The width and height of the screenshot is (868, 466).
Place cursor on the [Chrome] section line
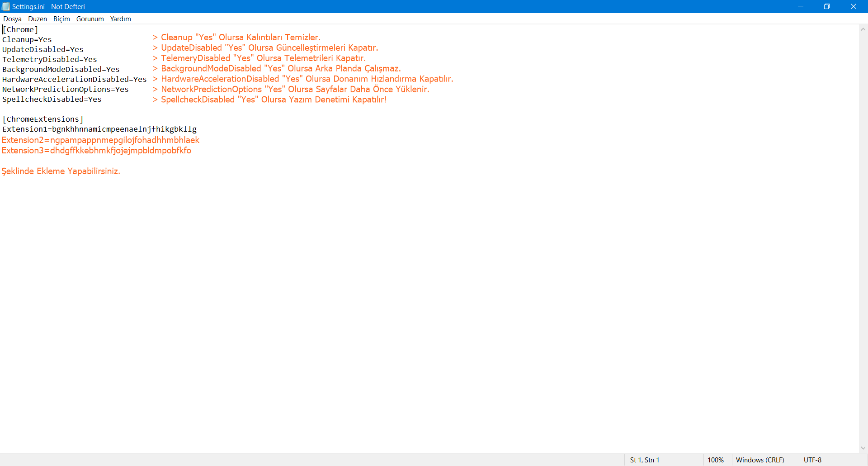point(20,29)
